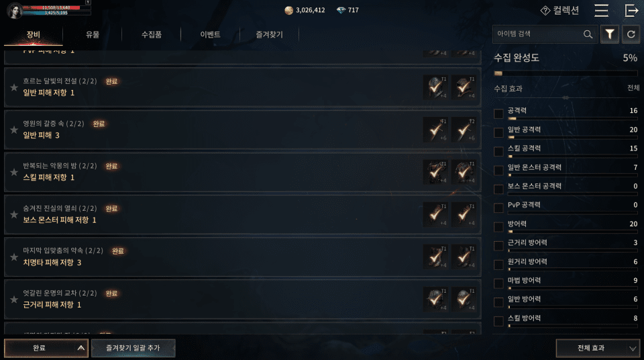
Task: Click the search magnifier icon
Action: point(588,34)
